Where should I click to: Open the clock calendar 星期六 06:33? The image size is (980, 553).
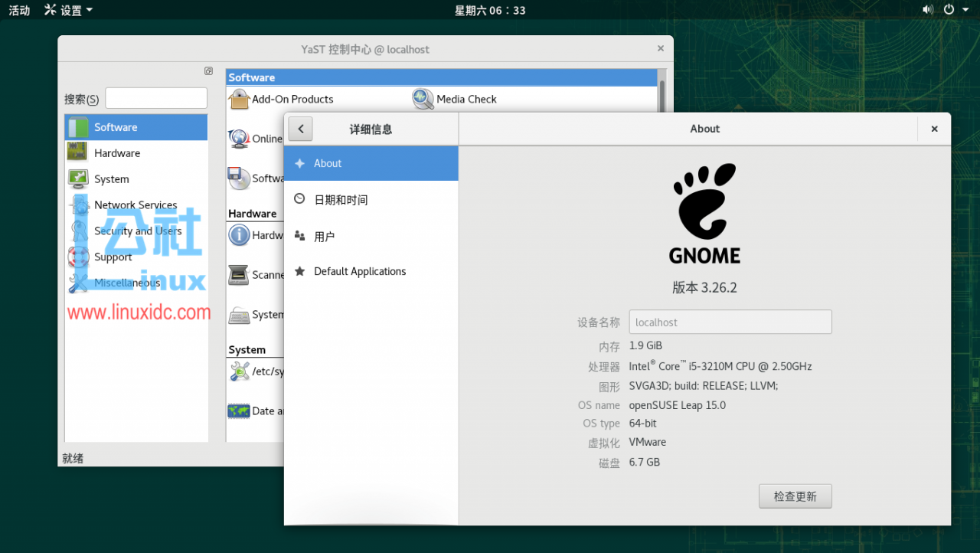490,10
